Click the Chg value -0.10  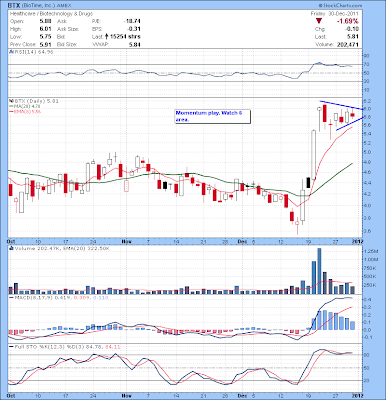tap(353, 29)
